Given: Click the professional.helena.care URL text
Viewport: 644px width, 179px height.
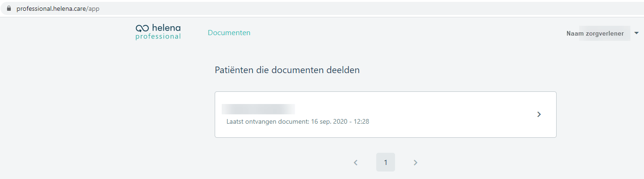Looking at the screenshot, I should click(x=52, y=9).
